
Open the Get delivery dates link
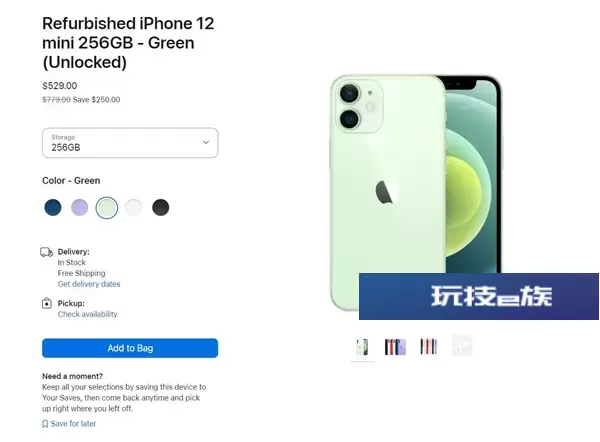pyautogui.click(x=89, y=284)
